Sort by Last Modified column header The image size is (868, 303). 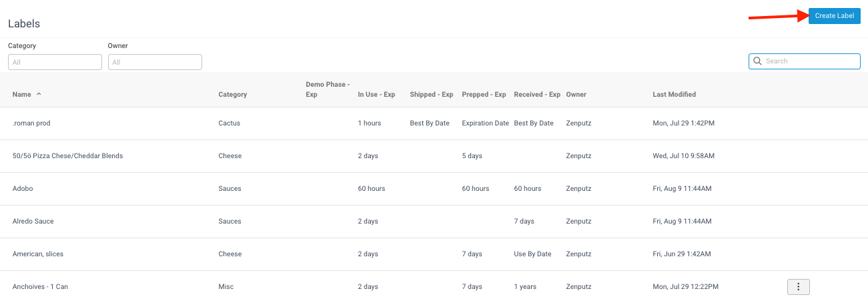click(674, 95)
